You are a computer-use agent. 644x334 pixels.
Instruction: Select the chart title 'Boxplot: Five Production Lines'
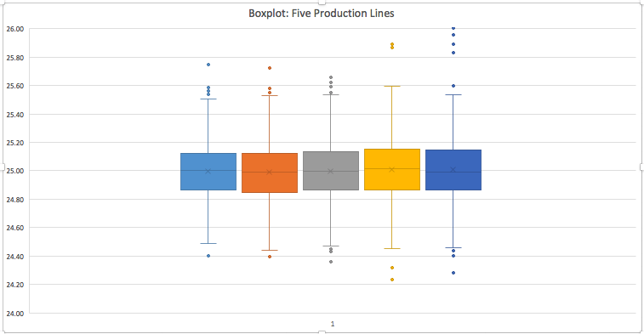322,14
